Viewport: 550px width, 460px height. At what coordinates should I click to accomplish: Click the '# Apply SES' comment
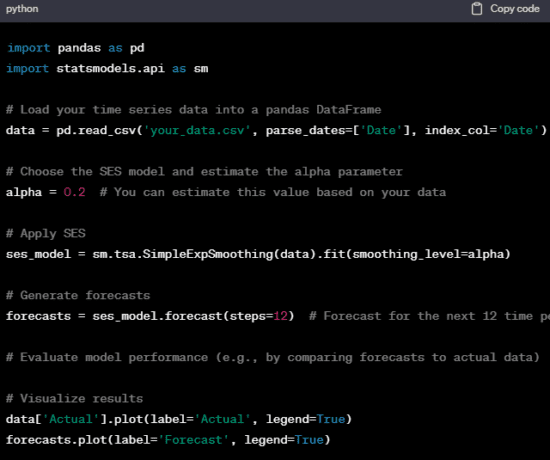[46, 234]
